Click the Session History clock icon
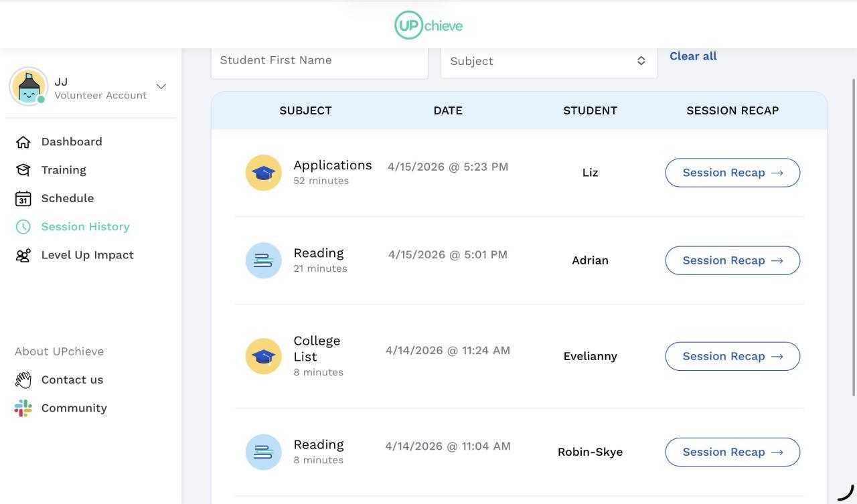The width and height of the screenshot is (857, 504). point(23,227)
